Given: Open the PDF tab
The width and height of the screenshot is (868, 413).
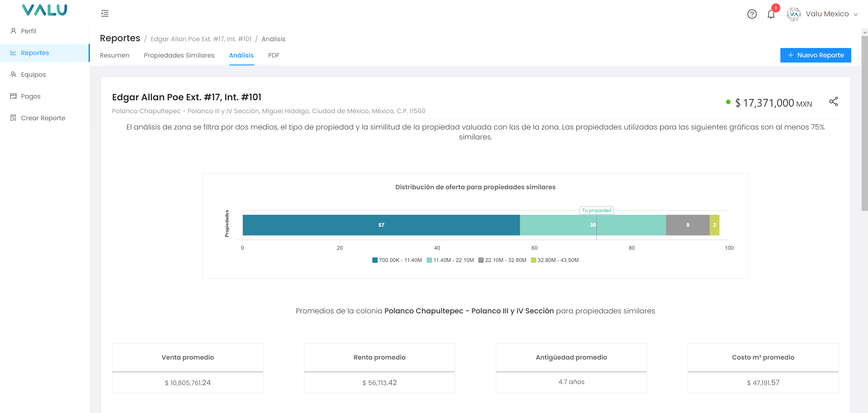Looking at the screenshot, I should click(273, 55).
